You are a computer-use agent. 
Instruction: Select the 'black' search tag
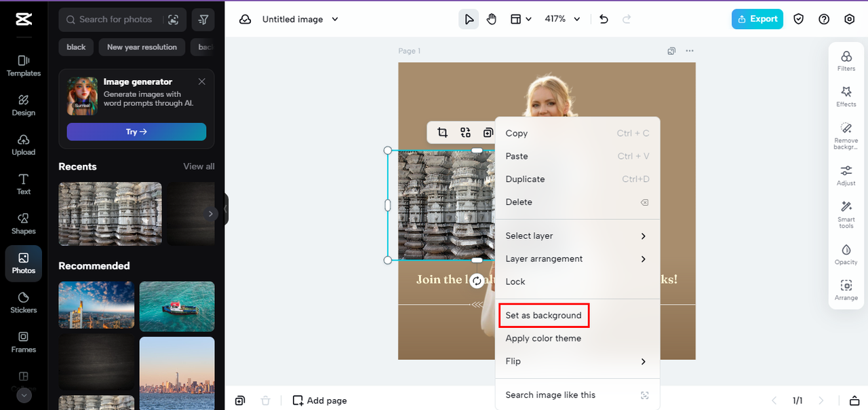point(76,47)
